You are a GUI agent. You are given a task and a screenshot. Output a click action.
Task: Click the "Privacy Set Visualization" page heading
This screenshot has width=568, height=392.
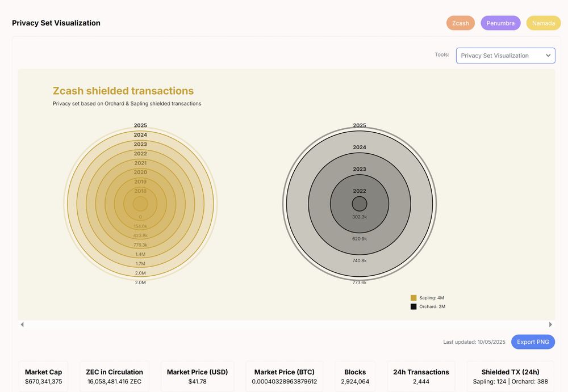pos(56,23)
